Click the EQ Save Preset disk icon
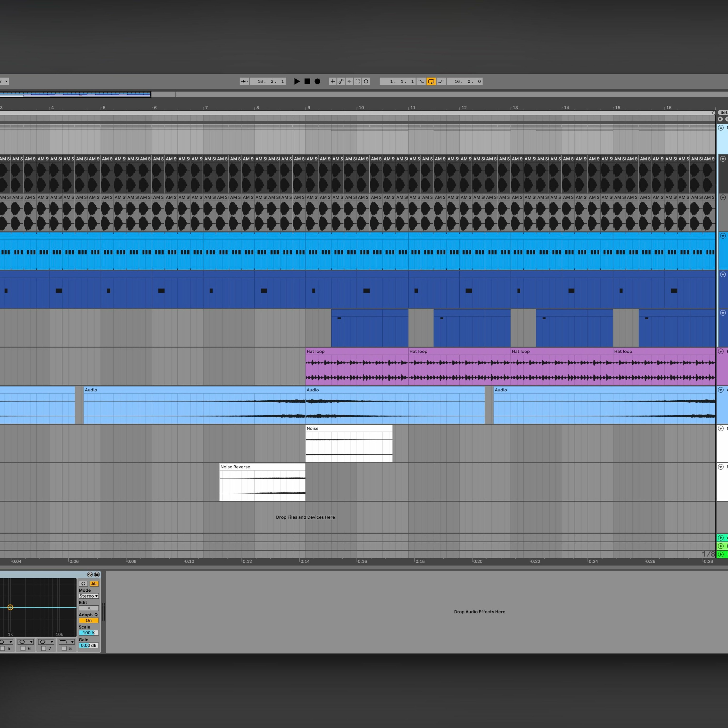Screen dimensions: 728x728 point(97,574)
